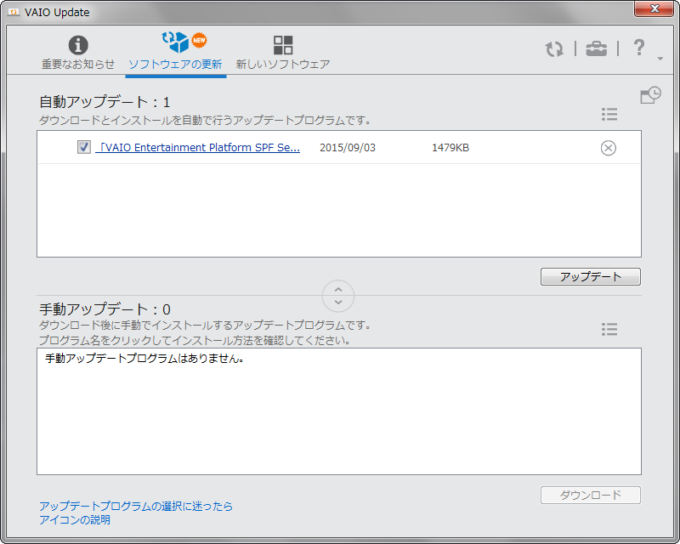Click the question mark help icon
Viewport: 680px width, 544px height.
pos(639,48)
